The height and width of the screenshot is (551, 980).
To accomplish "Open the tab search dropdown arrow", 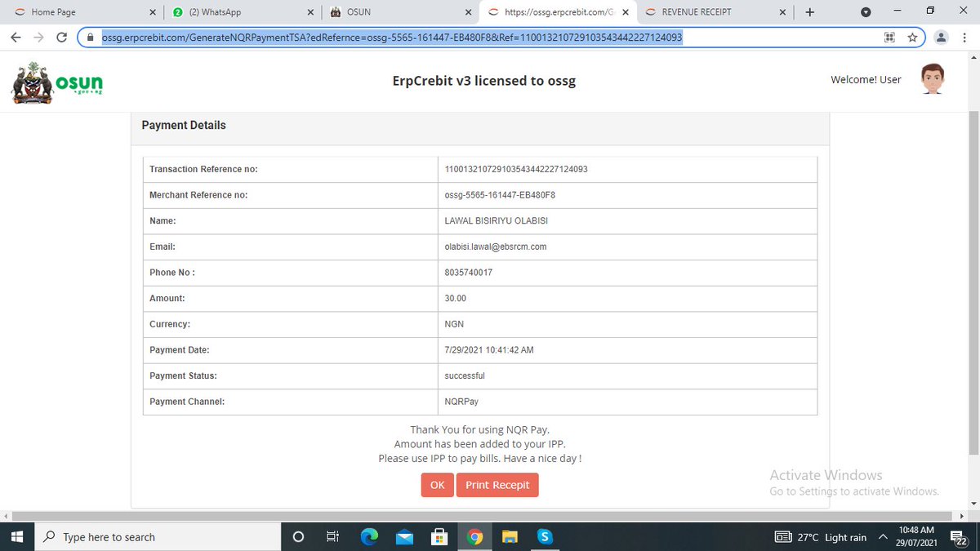I will tap(866, 12).
